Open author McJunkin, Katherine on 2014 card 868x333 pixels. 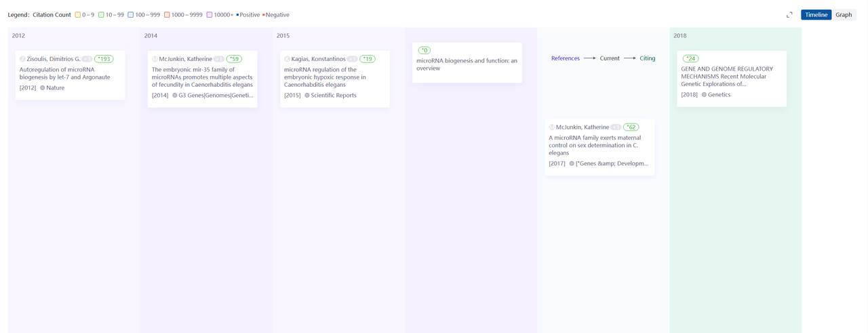(185, 59)
